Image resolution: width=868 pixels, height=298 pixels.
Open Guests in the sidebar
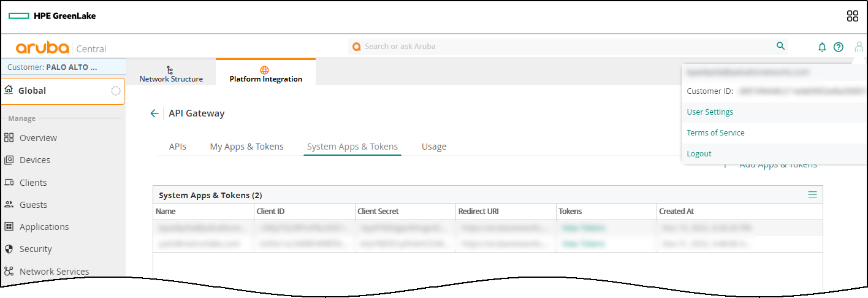[x=33, y=205]
